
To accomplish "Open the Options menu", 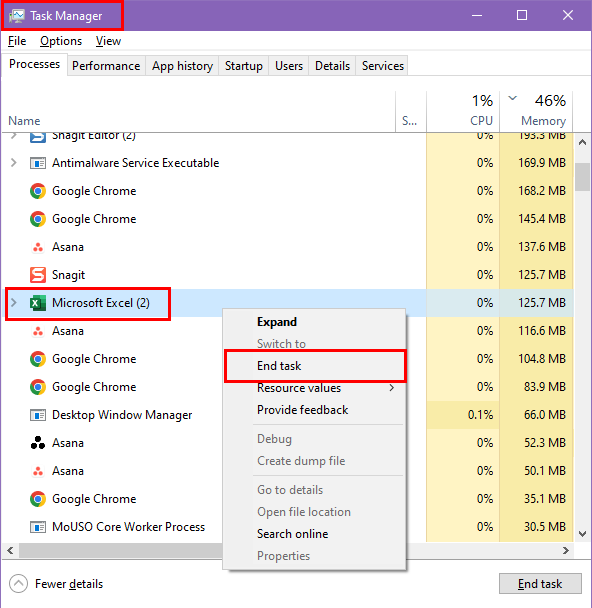I will coord(61,41).
